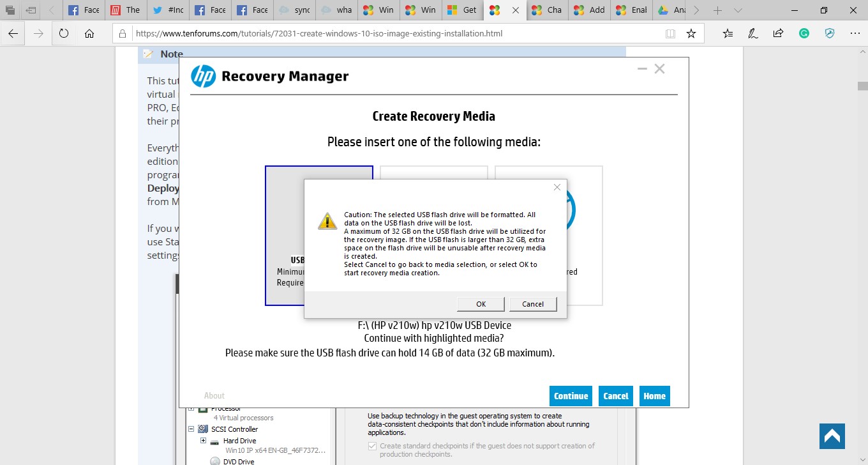Click the blue Continue button
868x465 pixels.
(571, 396)
